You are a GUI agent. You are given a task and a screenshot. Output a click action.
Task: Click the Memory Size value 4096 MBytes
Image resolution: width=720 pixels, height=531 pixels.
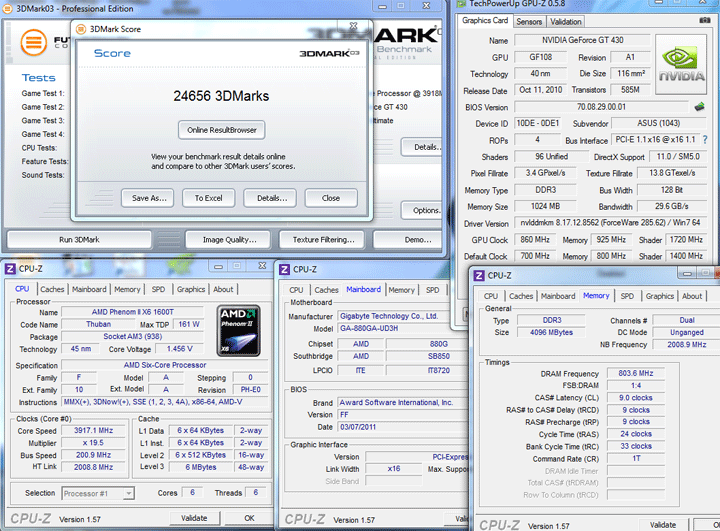[551, 332]
